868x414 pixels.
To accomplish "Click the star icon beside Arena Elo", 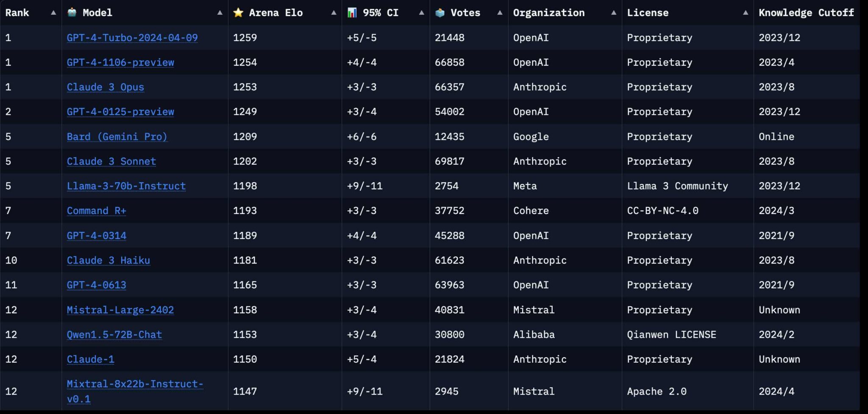I will click(238, 13).
